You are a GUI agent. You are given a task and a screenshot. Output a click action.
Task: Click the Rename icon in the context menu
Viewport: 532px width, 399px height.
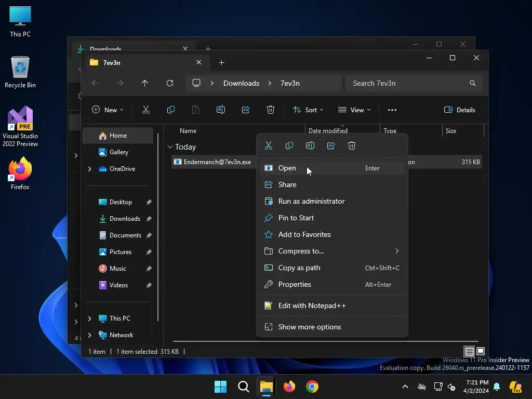310,145
